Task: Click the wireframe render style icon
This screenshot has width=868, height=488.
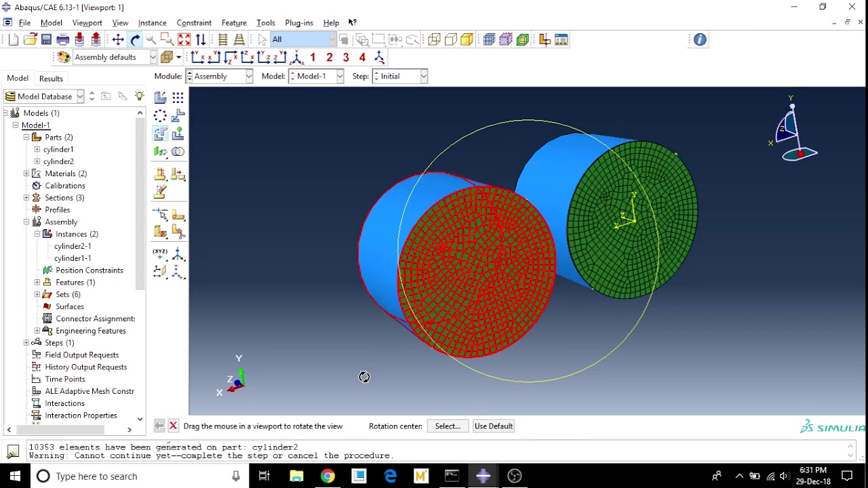Action: click(434, 40)
